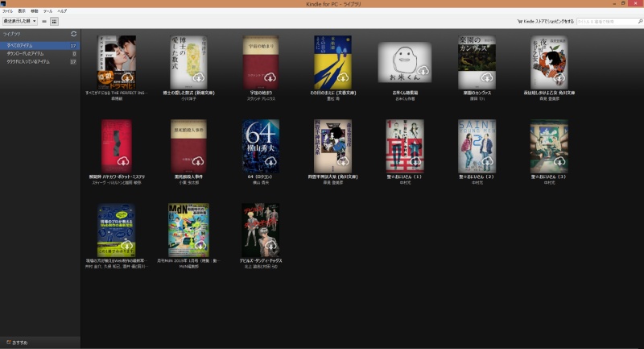Click download icon on 月刊MdN magazine cover

coord(199,245)
